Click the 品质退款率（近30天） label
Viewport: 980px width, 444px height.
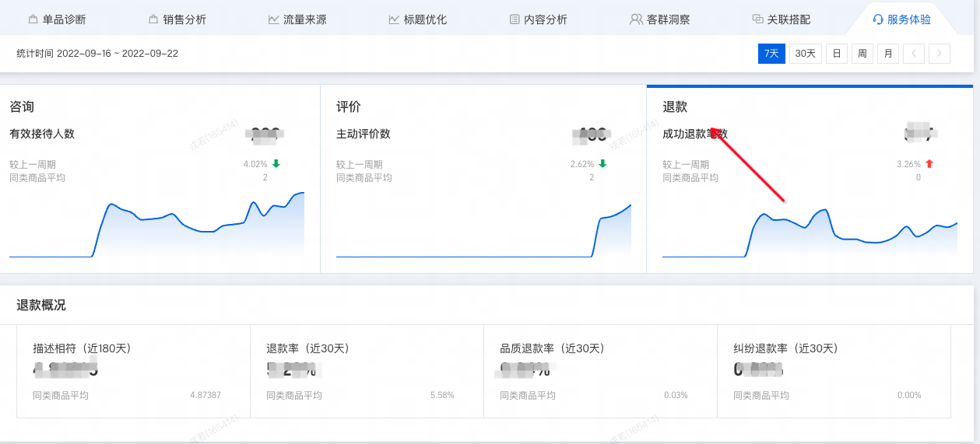(552, 348)
